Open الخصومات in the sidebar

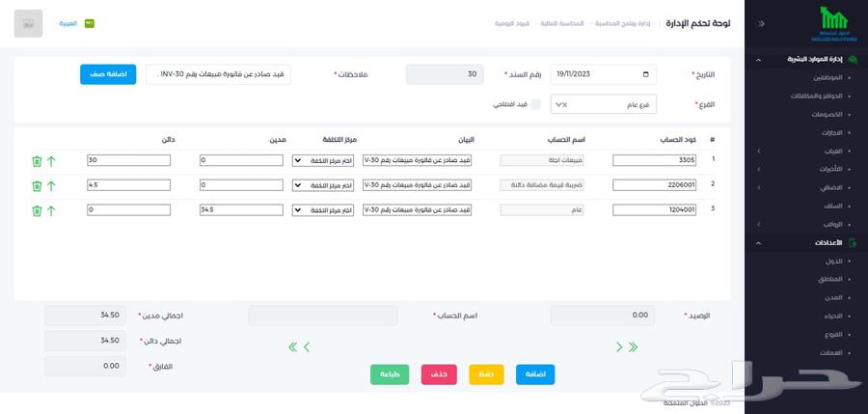tap(827, 114)
